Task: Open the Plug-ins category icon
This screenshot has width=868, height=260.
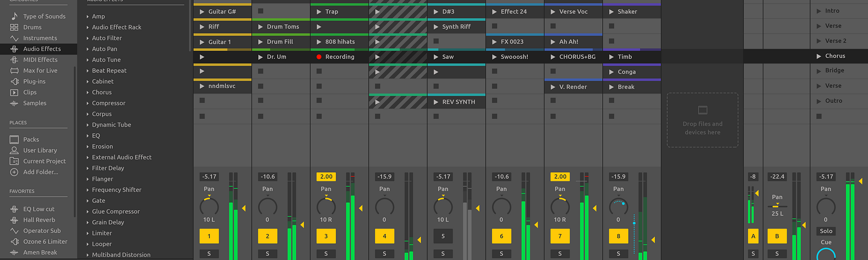Action: pos(14,81)
